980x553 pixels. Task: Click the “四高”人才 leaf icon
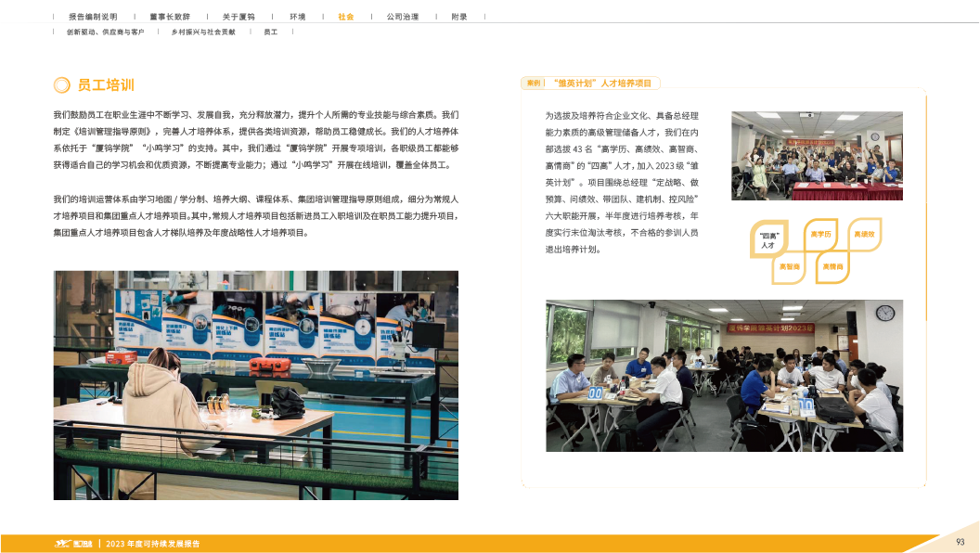[768, 240]
